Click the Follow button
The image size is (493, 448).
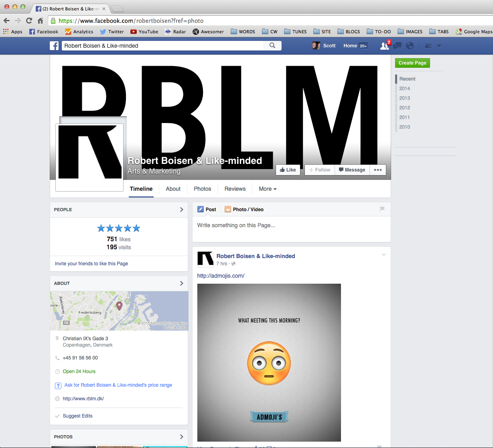320,170
